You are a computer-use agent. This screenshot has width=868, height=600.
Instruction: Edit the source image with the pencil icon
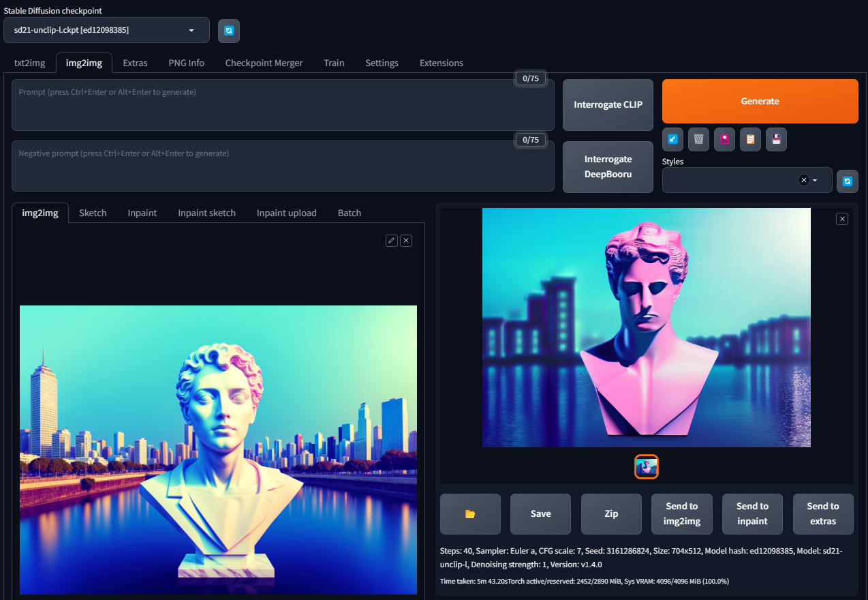click(x=391, y=240)
